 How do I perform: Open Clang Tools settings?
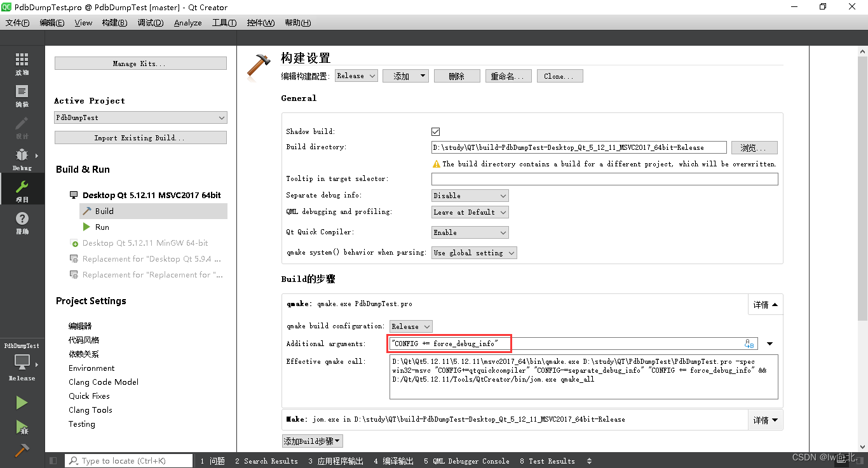(90, 410)
